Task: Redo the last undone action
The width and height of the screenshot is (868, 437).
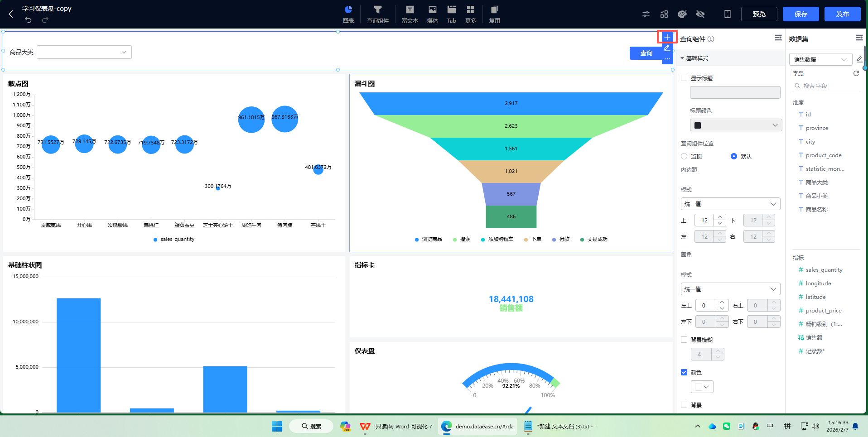Action: (45, 20)
